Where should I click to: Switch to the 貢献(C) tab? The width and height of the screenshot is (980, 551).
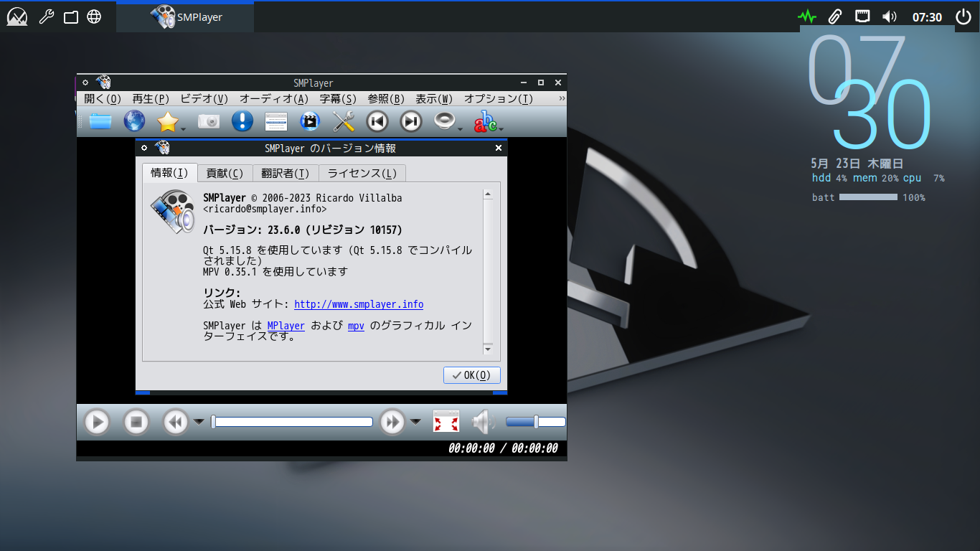[225, 173]
